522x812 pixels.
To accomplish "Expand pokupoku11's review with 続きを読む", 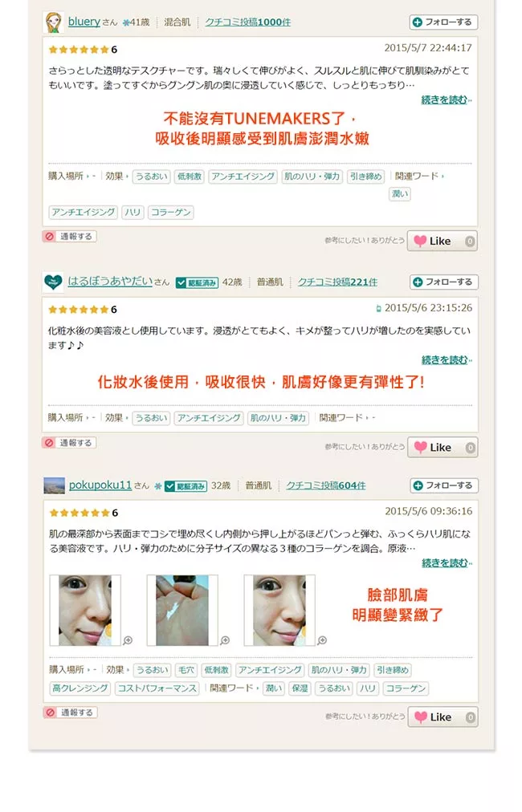I will [x=446, y=563].
